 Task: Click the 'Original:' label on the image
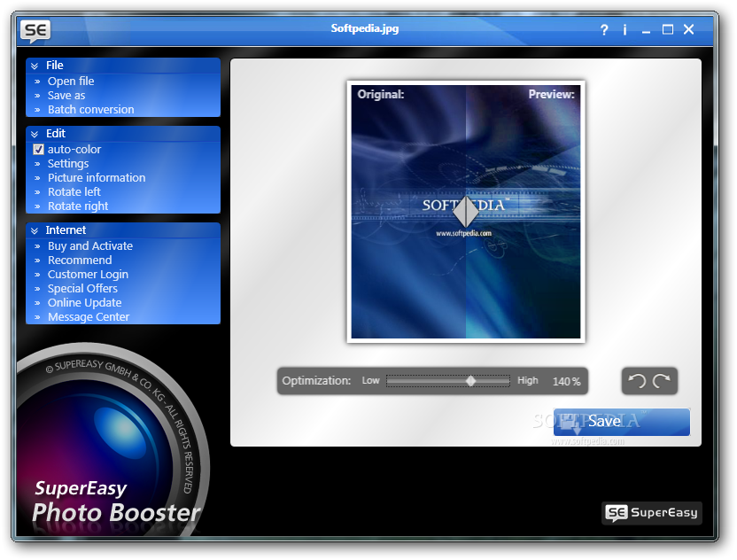381,95
